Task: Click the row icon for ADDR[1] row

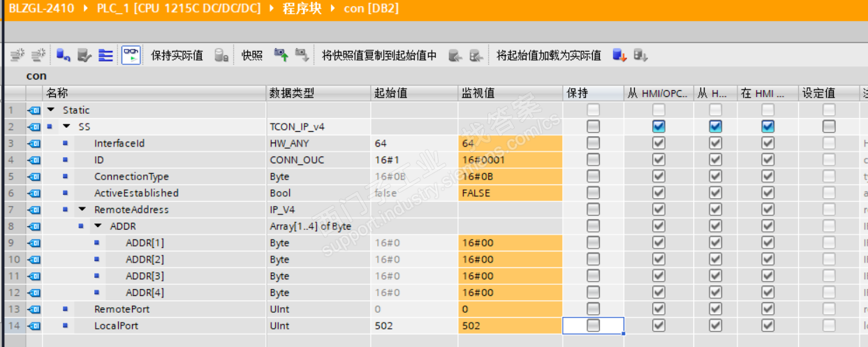Action: [34, 243]
